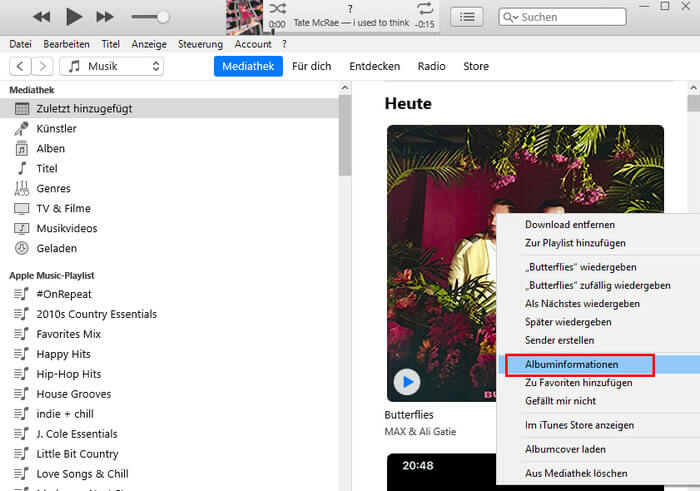The width and height of the screenshot is (700, 491).
Task: Open the House Grooves playlist icon
Action: click(x=21, y=394)
